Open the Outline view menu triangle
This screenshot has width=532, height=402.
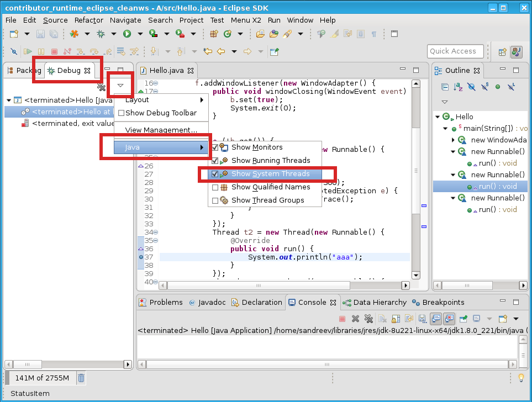tap(445, 102)
